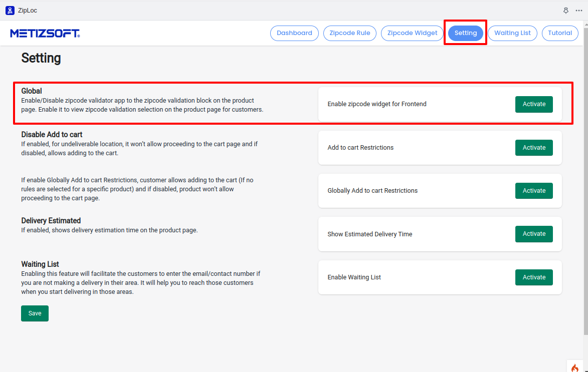The image size is (588, 372).
Task: Click the Delivery Estimated section heading
Action: [51, 221]
